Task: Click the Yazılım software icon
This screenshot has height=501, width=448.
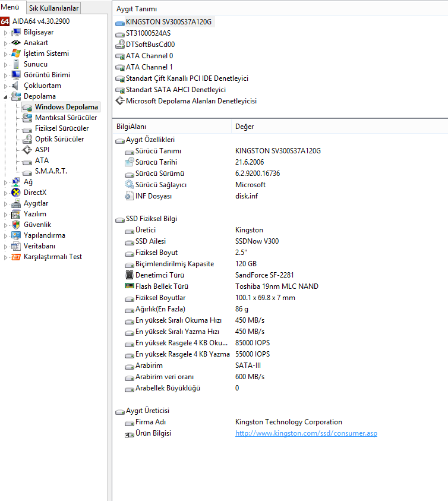Action: point(15,214)
